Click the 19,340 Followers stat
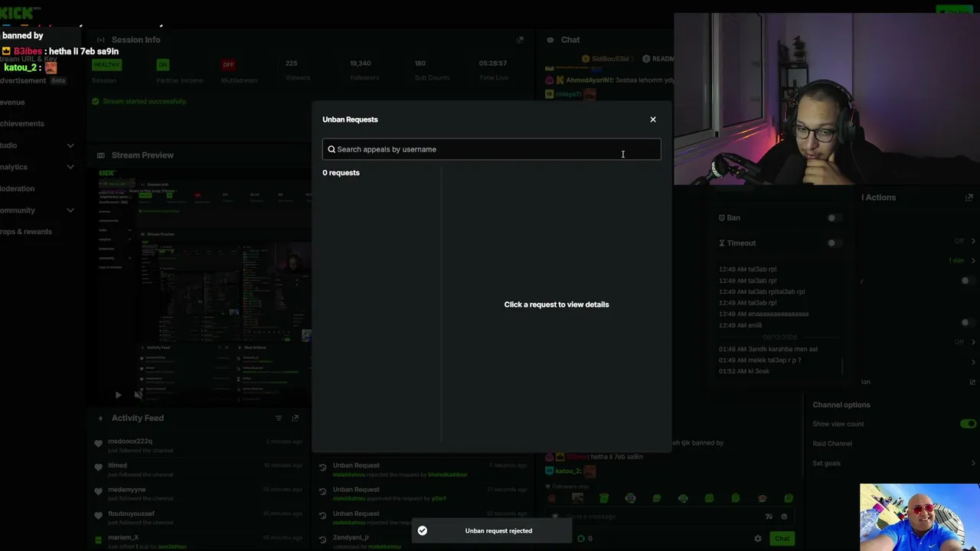980x551 pixels. coord(364,70)
